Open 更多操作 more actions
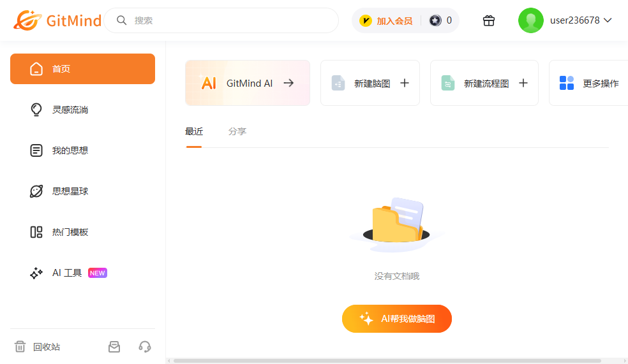 pos(588,83)
